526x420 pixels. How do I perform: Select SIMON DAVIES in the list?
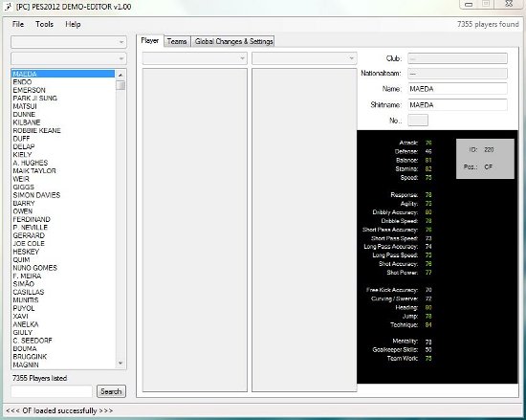tap(63, 195)
